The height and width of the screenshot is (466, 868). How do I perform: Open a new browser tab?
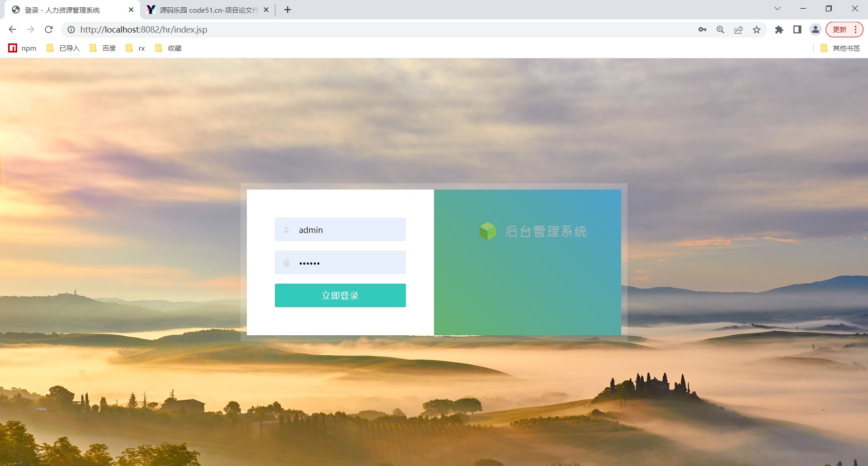[288, 10]
